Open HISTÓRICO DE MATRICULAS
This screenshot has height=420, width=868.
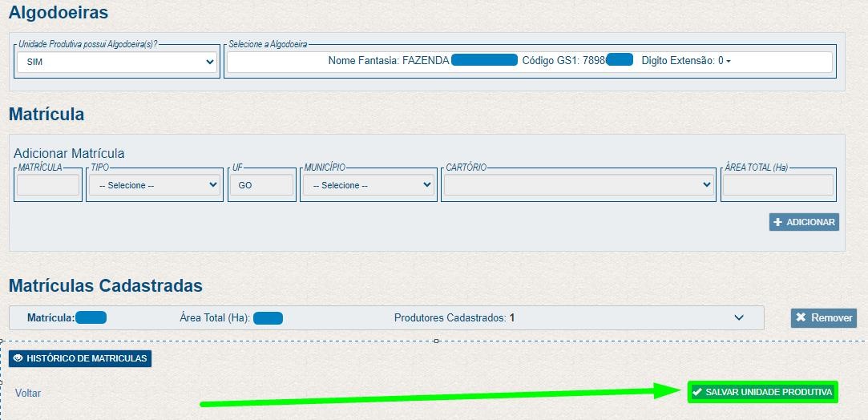(80, 358)
